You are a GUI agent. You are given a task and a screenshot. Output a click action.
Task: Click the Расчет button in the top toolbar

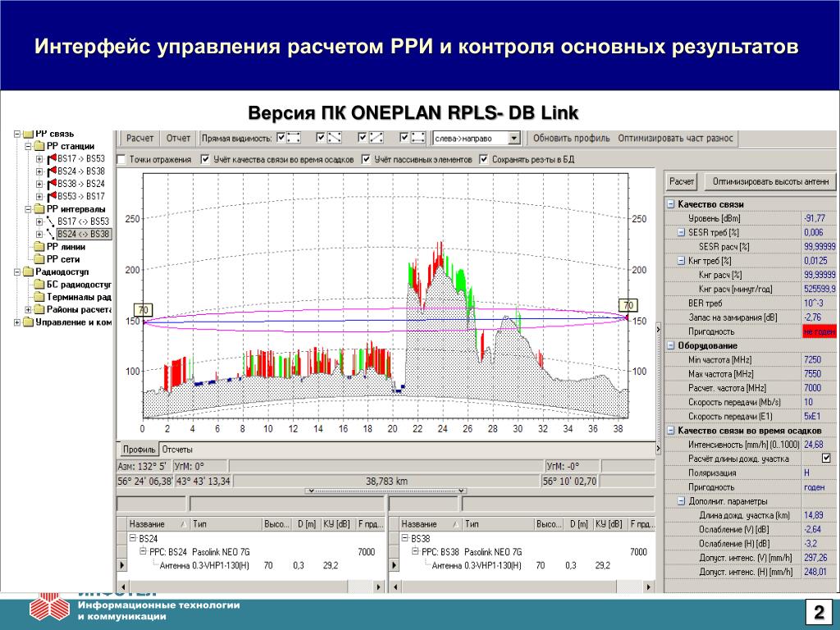139,138
